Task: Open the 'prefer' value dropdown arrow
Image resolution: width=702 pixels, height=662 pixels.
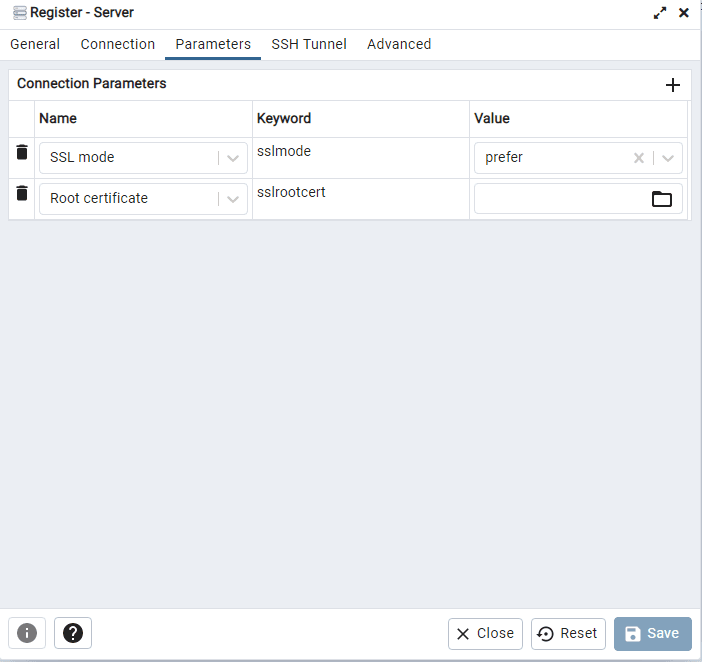Action: coord(668,157)
